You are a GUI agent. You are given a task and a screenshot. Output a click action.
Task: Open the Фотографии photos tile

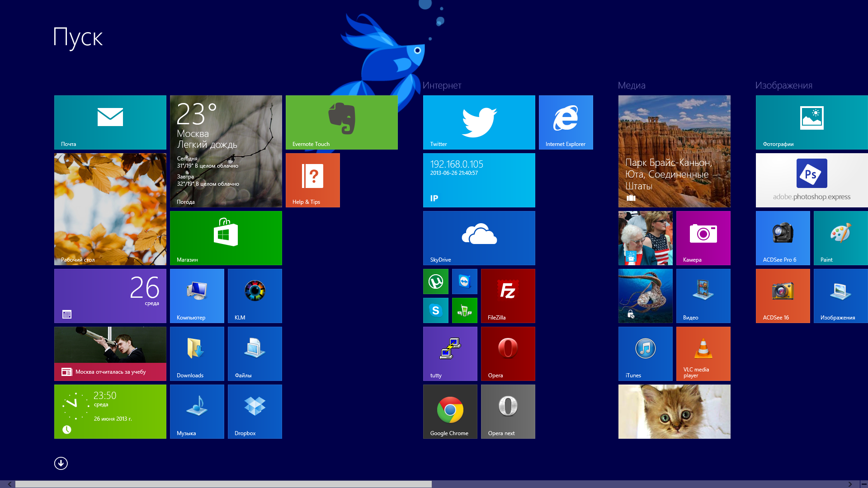click(x=812, y=122)
